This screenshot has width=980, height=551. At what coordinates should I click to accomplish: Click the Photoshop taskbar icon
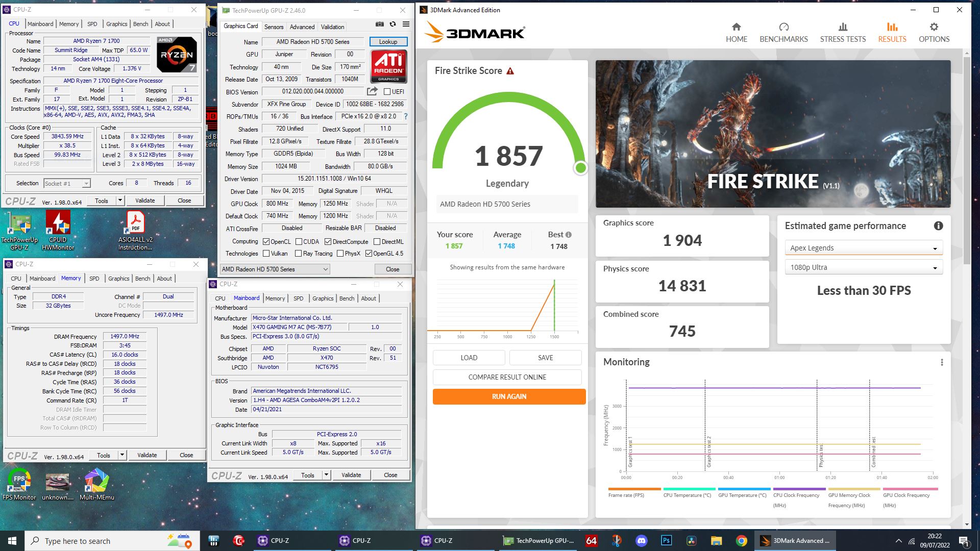[x=666, y=540]
